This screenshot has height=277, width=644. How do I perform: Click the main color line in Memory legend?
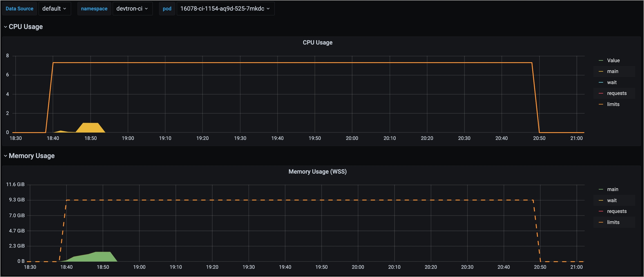[601, 189]
